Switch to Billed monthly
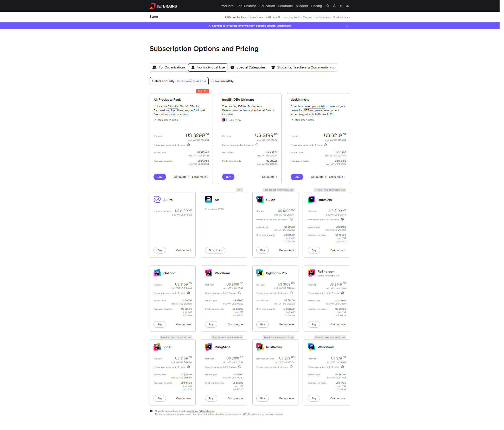This screenshot has width=504, height=430. 222,81
